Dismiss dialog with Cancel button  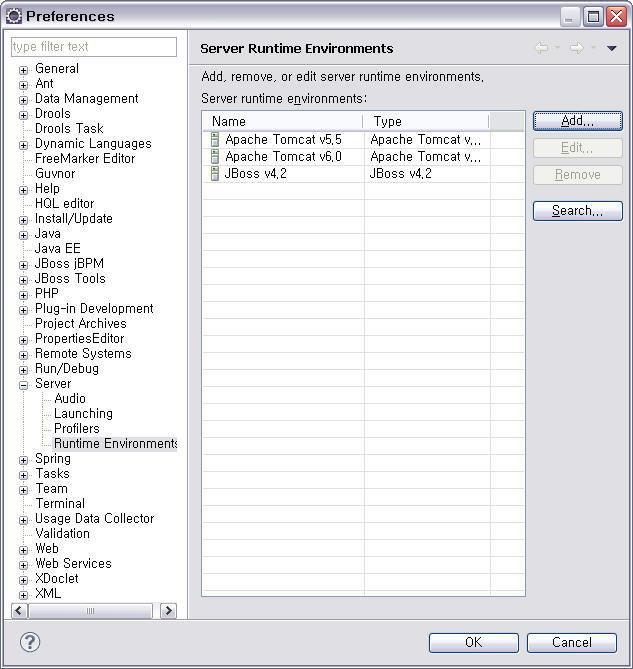572,643
